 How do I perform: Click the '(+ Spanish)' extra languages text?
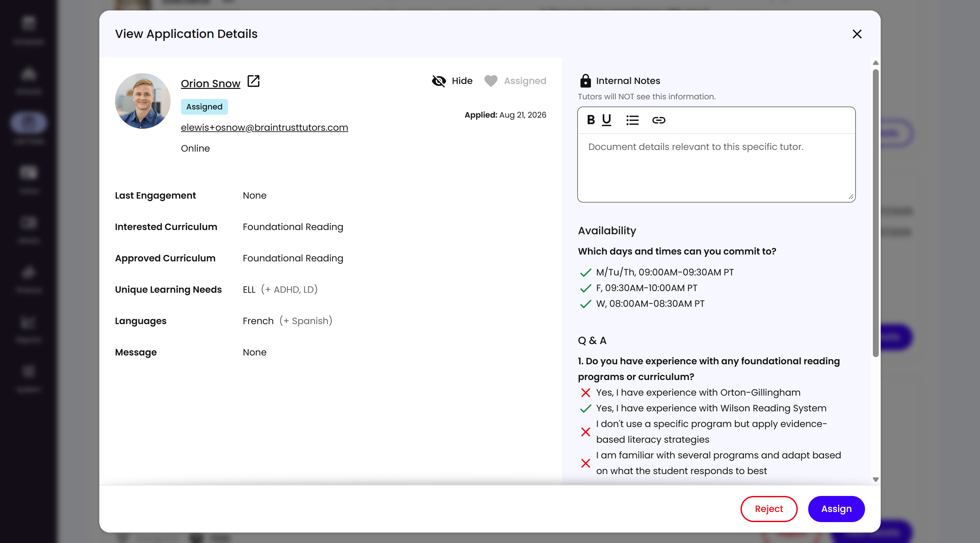click(306, 321)
